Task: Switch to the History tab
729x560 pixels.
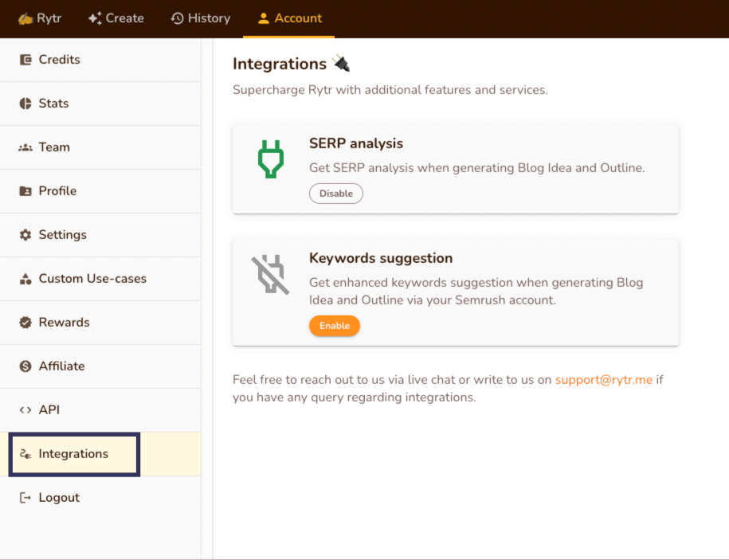Action: pyautogui.click(x=201, y=18)
